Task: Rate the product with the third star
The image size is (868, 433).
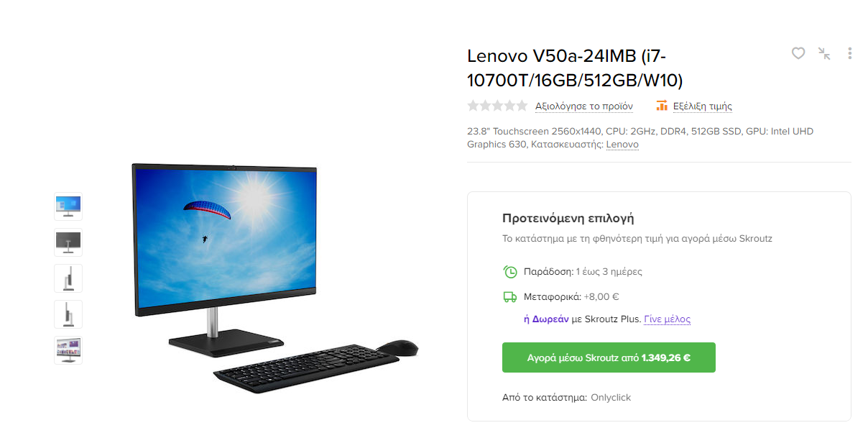Action: [x=497, y=106]
